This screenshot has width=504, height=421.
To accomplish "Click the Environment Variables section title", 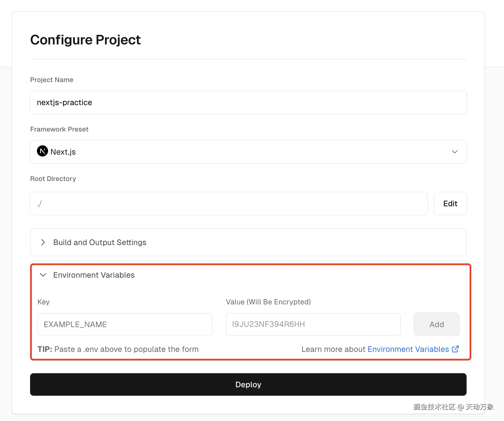I will [x=94, y=275].
